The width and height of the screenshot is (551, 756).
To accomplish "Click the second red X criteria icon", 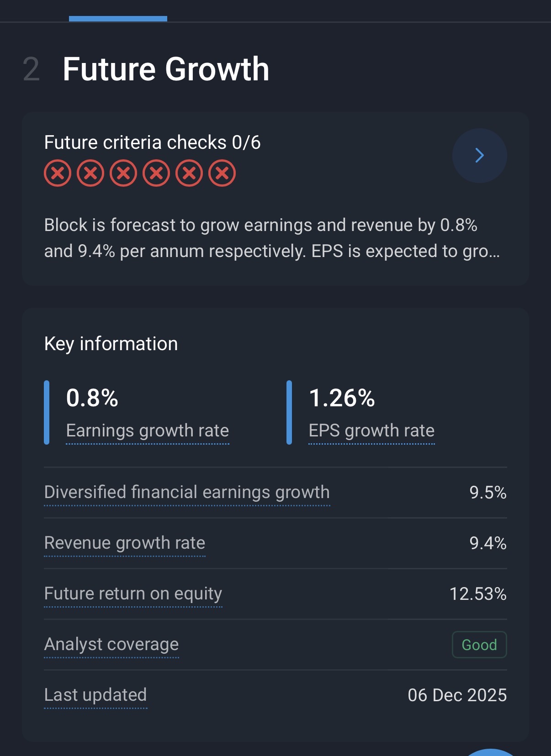I will click(90, 173).
